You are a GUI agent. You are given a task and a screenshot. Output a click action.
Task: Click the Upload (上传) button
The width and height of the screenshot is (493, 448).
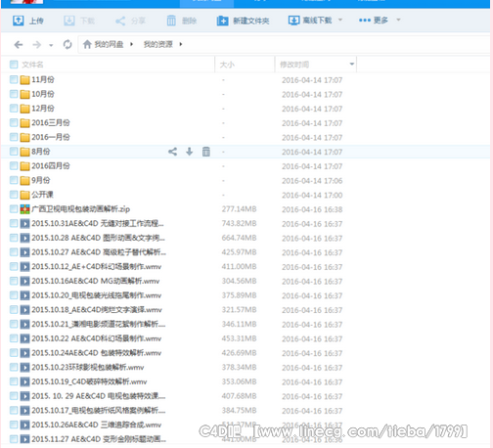(28, 21)
